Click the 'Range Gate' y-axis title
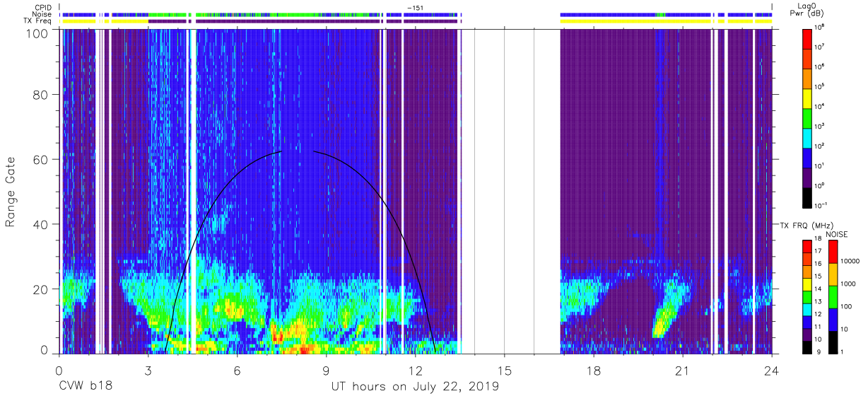 (x=12, y=192)
